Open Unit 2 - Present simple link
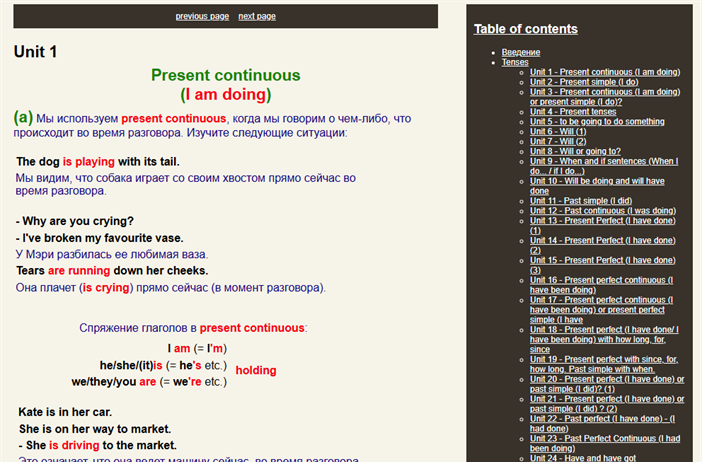Image resolution: width=702 pixels, height=462 pixels. pos(584,82)
